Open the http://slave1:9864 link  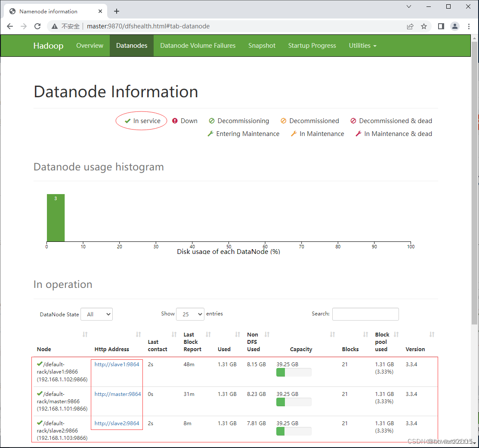[117, 365]
